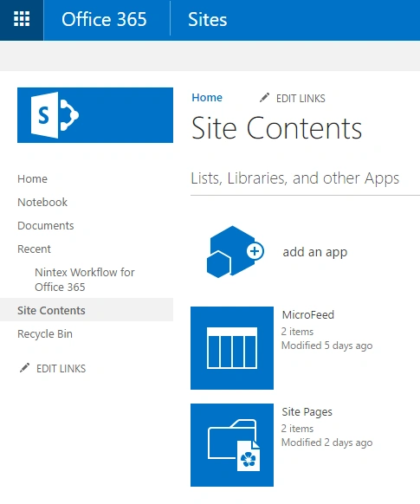Open the Office 365 app launcher grid
The width and height of the screenshot is (420, 504).
22,20
